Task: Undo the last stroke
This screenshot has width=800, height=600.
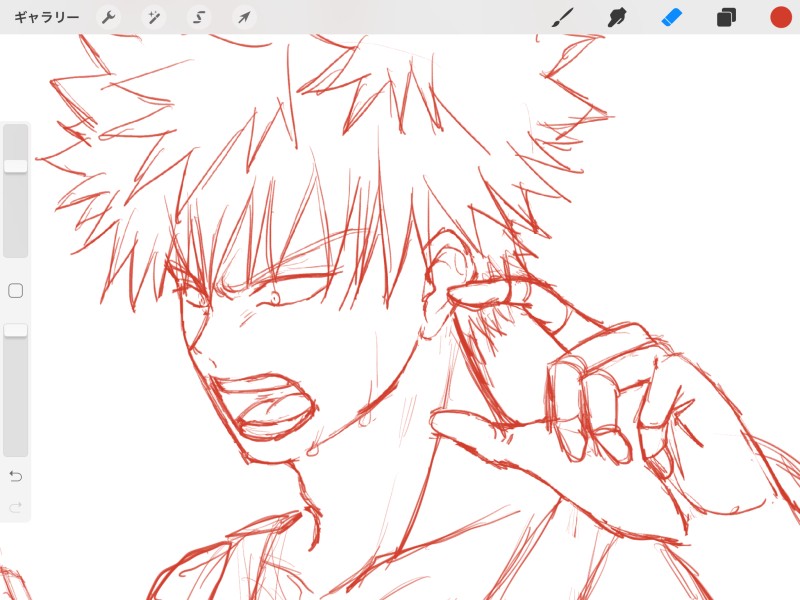Action: [15, 477]
